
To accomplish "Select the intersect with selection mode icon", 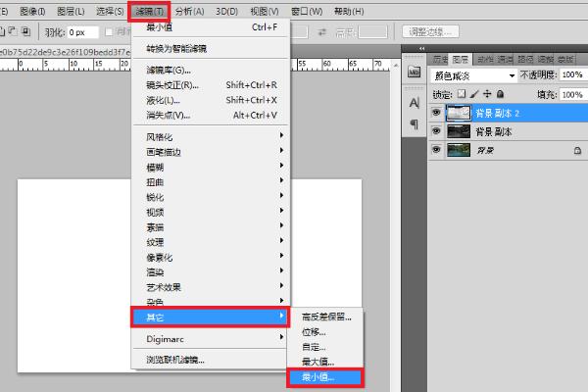I will [x=25, y=31].
